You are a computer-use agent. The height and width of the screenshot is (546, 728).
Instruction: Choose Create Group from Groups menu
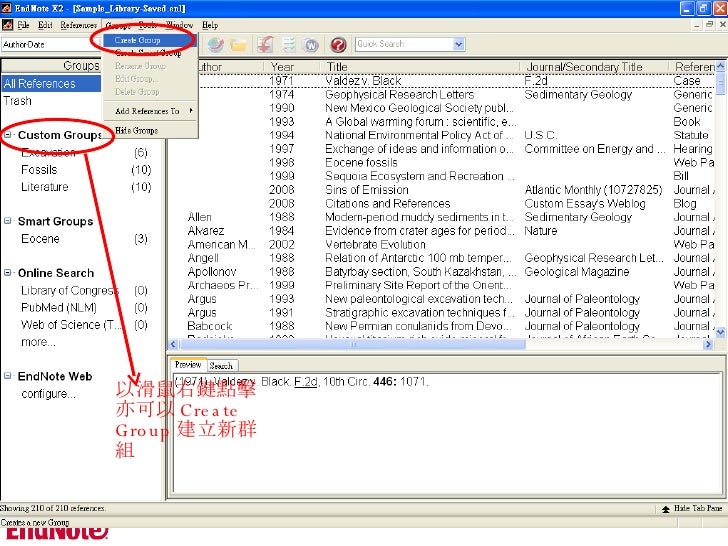150,40
